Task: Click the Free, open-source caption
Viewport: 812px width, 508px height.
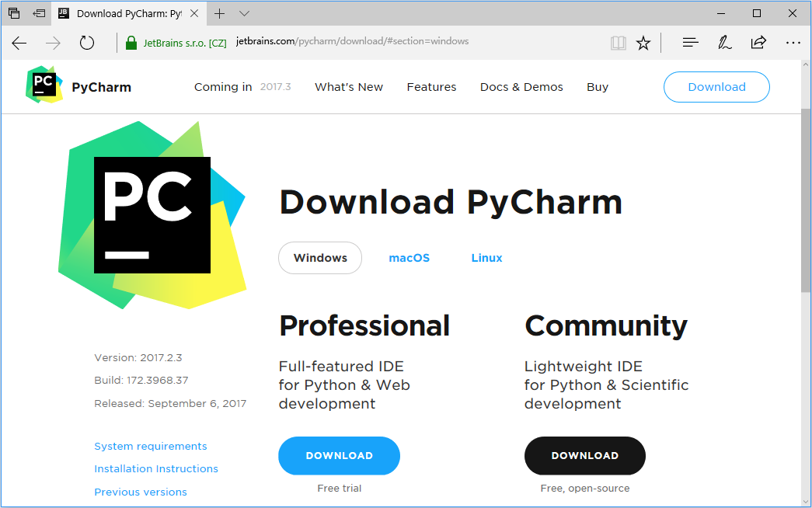Action: click(x=585, y=489)
